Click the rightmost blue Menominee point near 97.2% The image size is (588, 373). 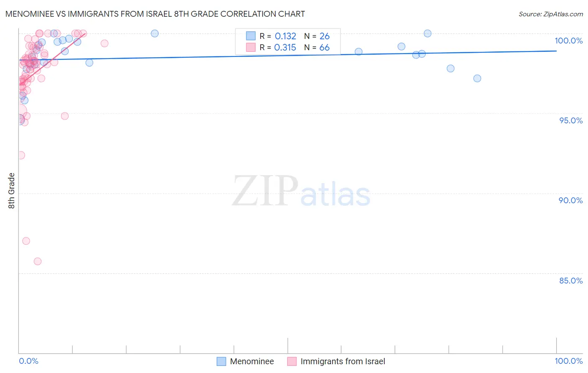coord(477,78)
